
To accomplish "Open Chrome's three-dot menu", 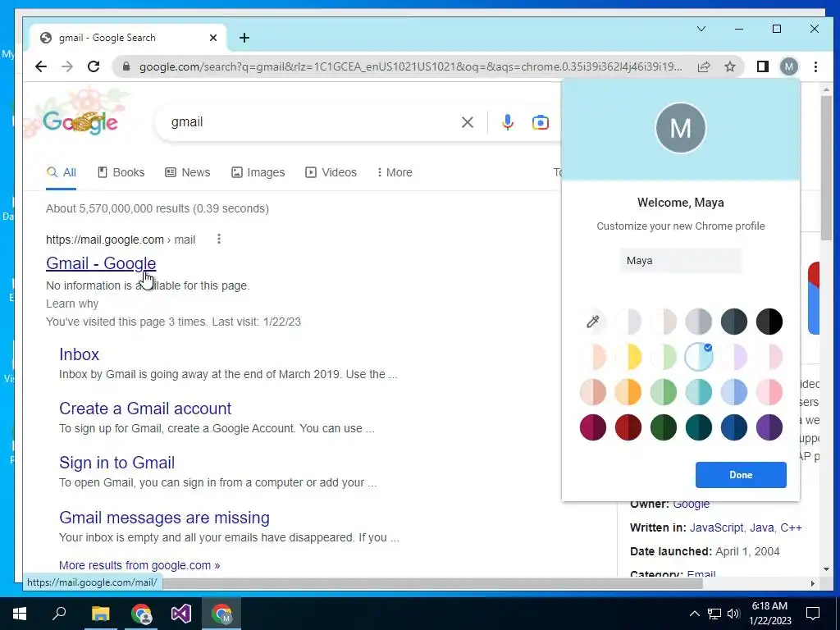I will point(815,66).
